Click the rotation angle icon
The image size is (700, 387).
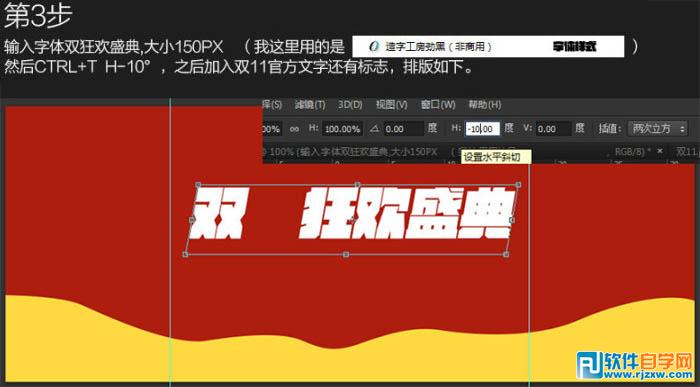pyautogui.click(x=375, y=129)
